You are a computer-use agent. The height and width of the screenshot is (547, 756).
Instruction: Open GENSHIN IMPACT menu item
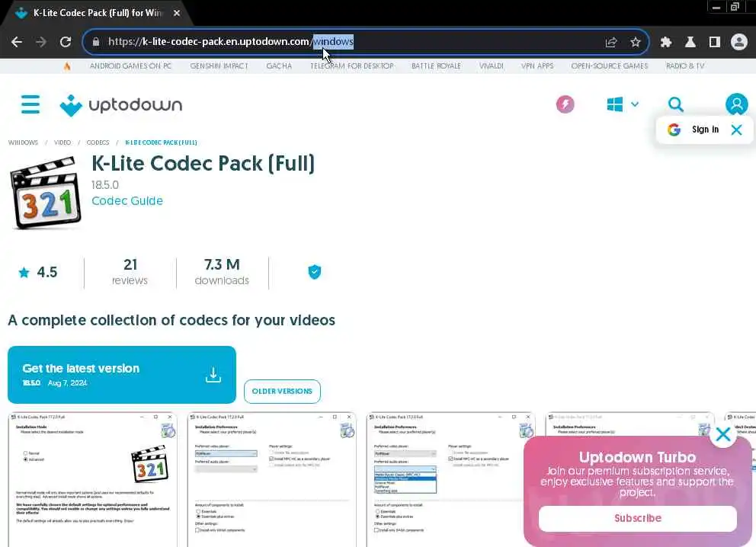pyautogui.click(x=219, y=66)
